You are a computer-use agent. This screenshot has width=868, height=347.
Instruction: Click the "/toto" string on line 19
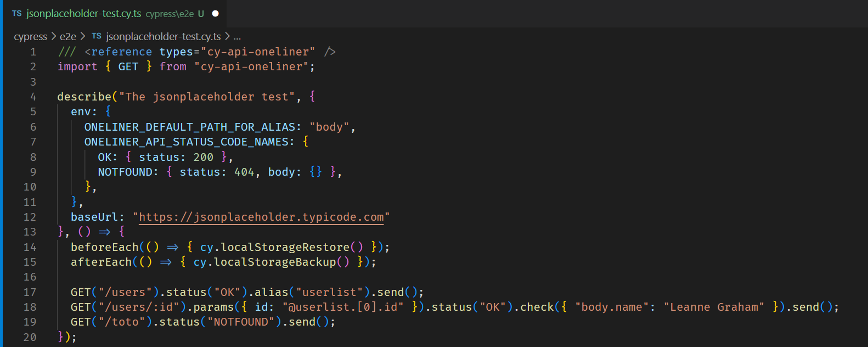tap(122, 322)
